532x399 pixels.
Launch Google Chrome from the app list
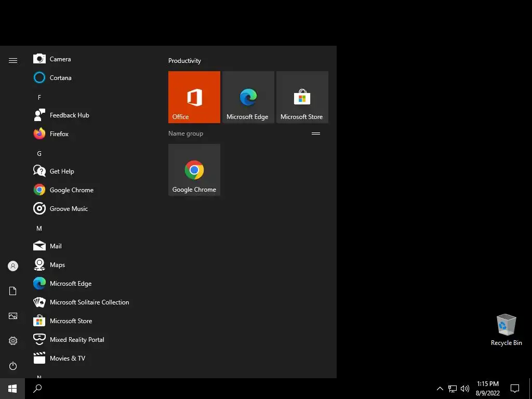[x=91, y=190]
